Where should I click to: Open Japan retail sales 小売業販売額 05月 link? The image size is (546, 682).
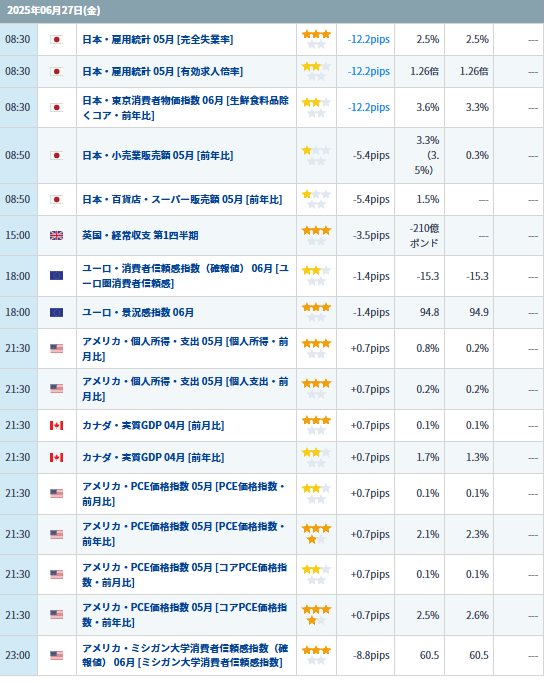point(158,156)
